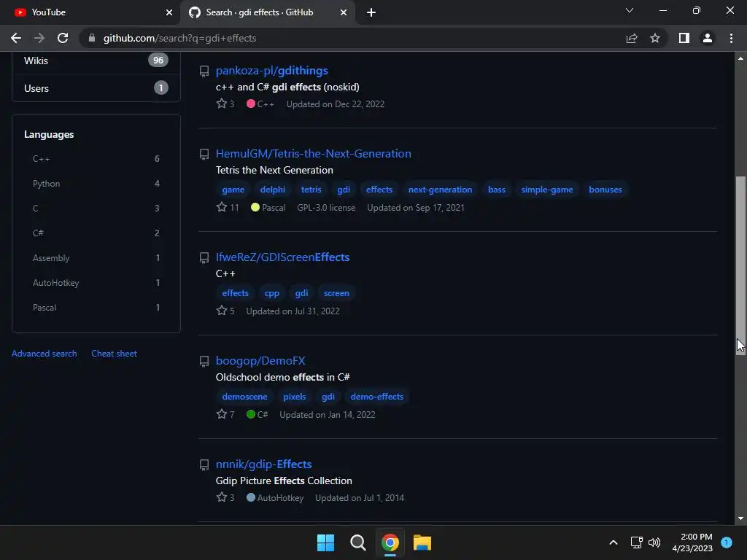
Task: Open the Cheat sheet link
Action: coord(114,354)
